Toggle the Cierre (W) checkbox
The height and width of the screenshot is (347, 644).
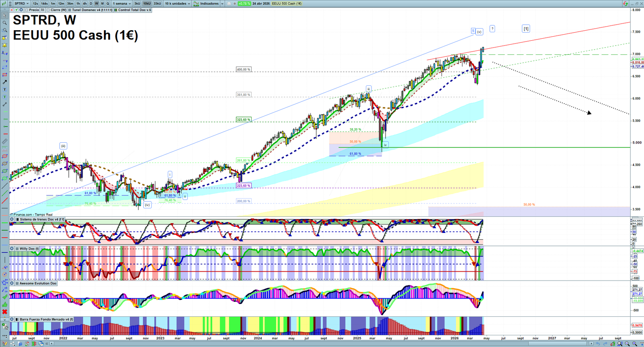tap(48, 10)
